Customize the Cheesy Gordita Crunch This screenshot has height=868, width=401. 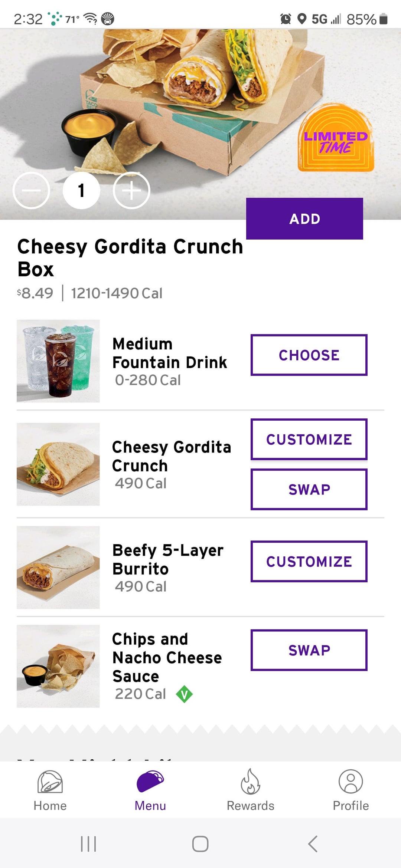[309, 439]
